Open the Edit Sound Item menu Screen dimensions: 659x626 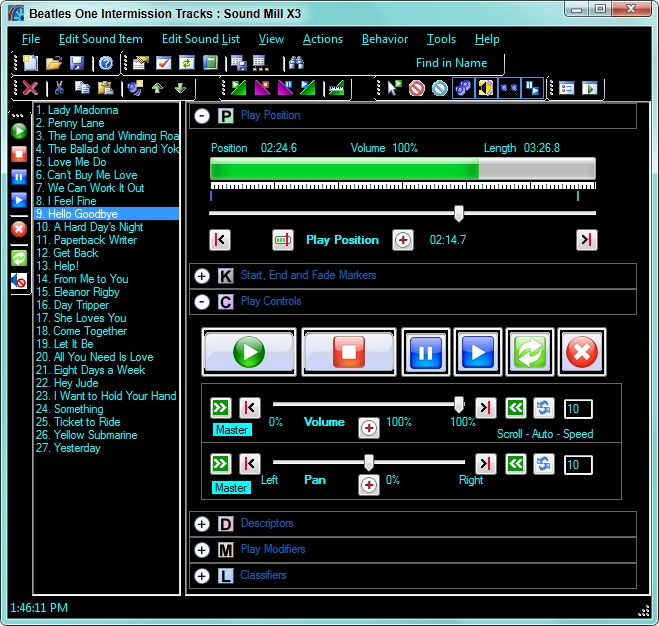tap(101, 39)
